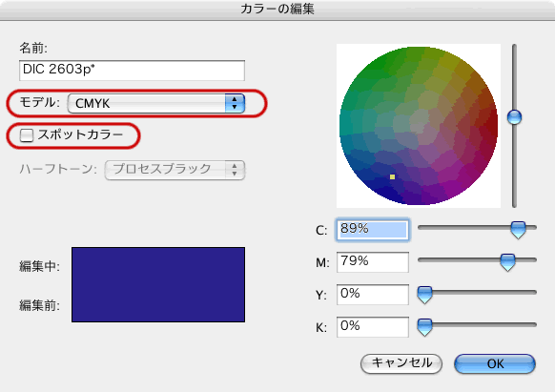Confirm with the OK button

495,363
